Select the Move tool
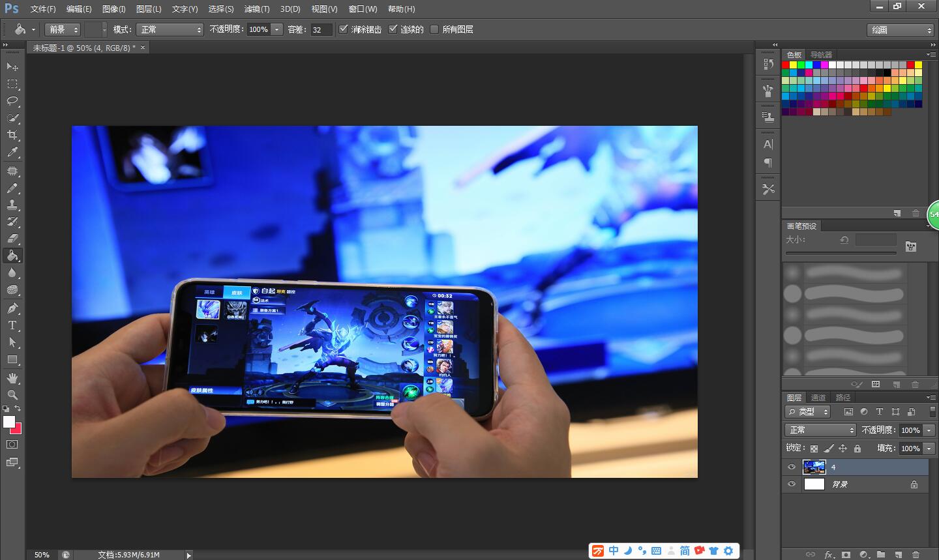The image size is (939, 560). [12, 66]
